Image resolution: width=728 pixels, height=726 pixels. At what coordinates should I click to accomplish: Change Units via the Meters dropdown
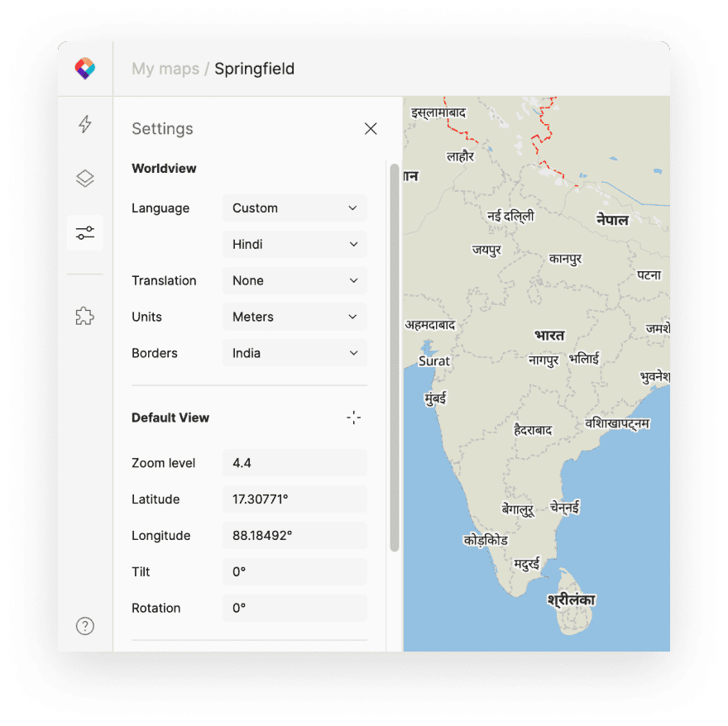[x=295, y=317]
